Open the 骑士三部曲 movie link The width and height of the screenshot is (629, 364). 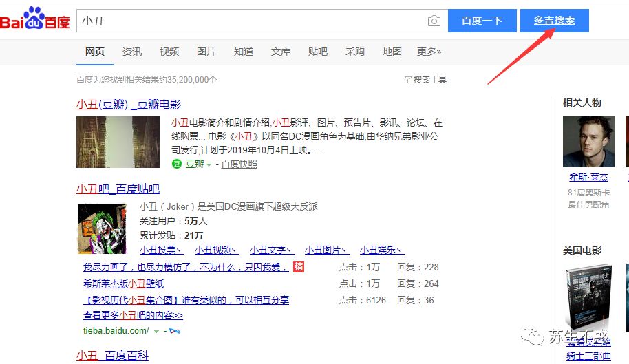click(x=588, y=356)
